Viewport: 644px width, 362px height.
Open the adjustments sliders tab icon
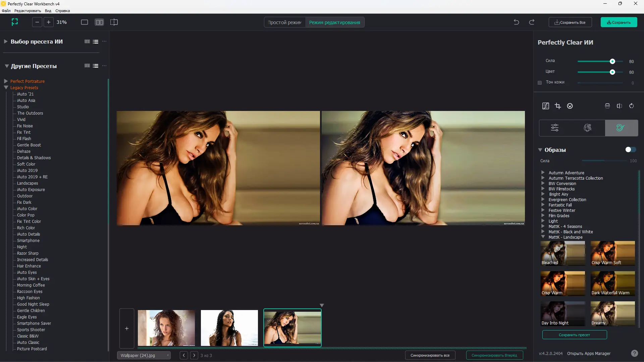555,128
